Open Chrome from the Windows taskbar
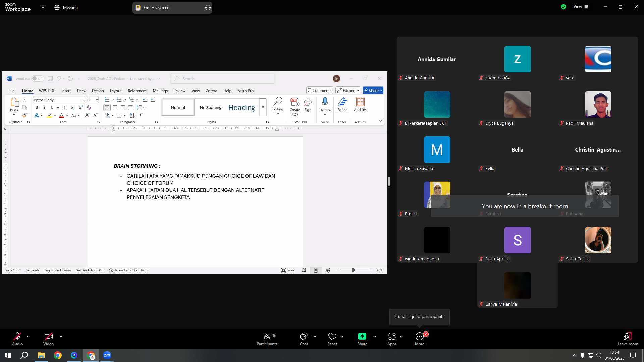This screenshot has width=644, height=362. (x=58, y=355)
